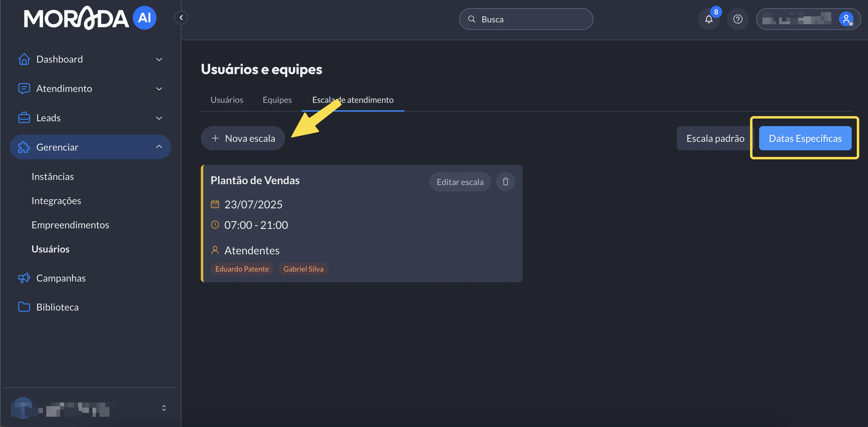
Task: Switch to the Equipes tab
Action: (277, 100)
